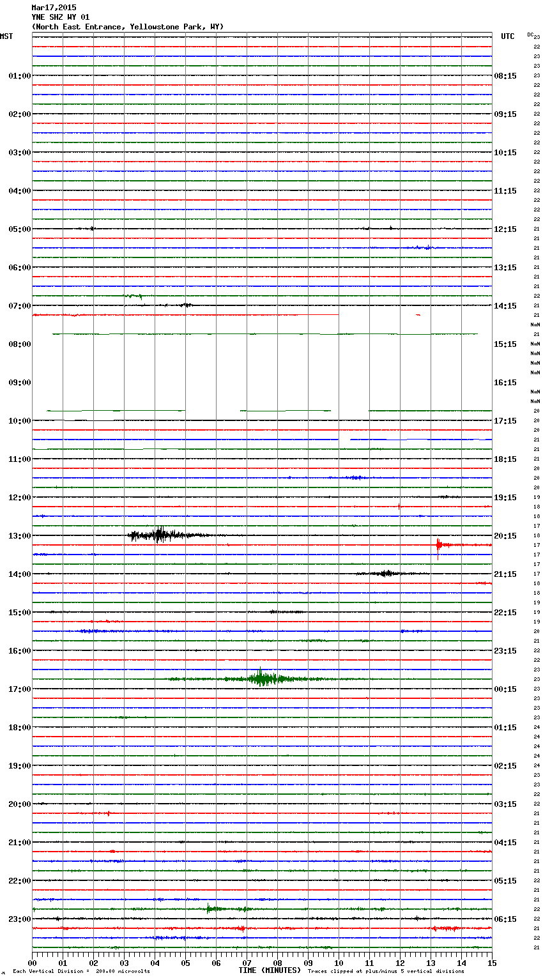This screenshot has width=543, height=980.
Task: Select the 15:00 MST time label
Action: coord(20,612)
